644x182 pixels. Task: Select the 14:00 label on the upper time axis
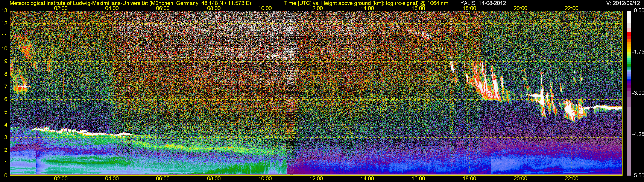click(x=367, y=8)
